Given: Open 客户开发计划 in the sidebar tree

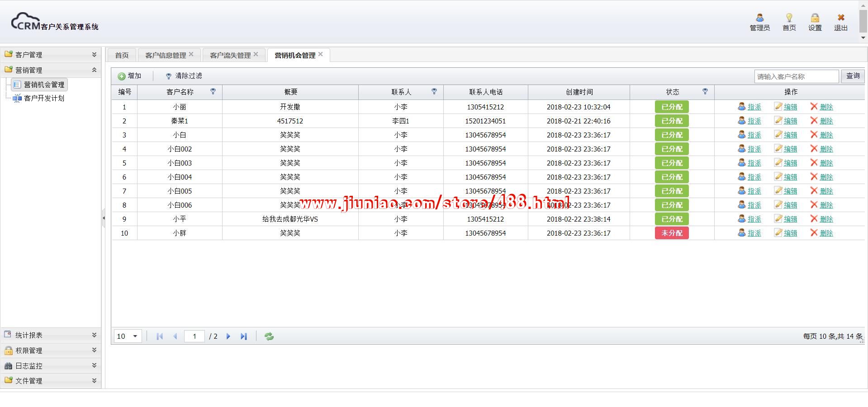Looking at the screenshot, I should (44, 98).
